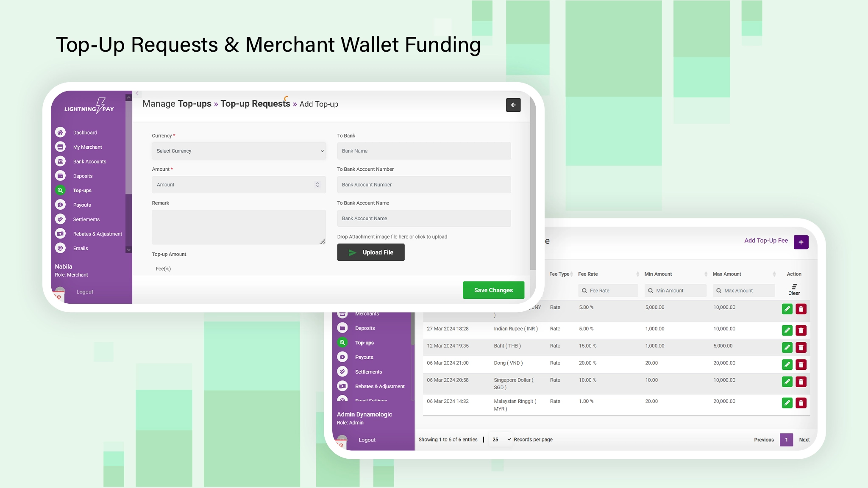Screen dimensions: 868x488
Task: Click the Save Changes button
Action: coord(493,290)
